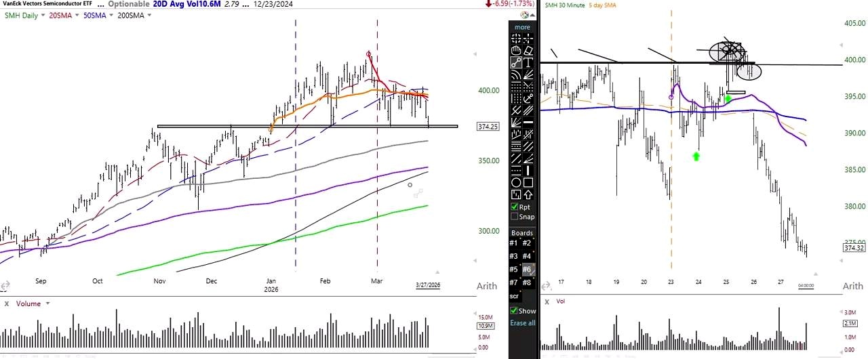Viewport: 868px width, 359px height.
Task: Select the up arrow marker tool
Action: point(528,194)
